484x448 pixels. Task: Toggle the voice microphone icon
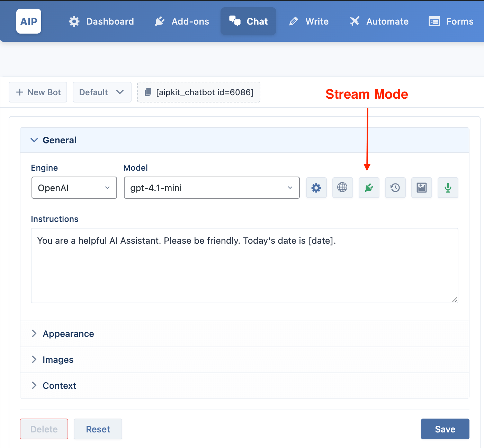448,188
